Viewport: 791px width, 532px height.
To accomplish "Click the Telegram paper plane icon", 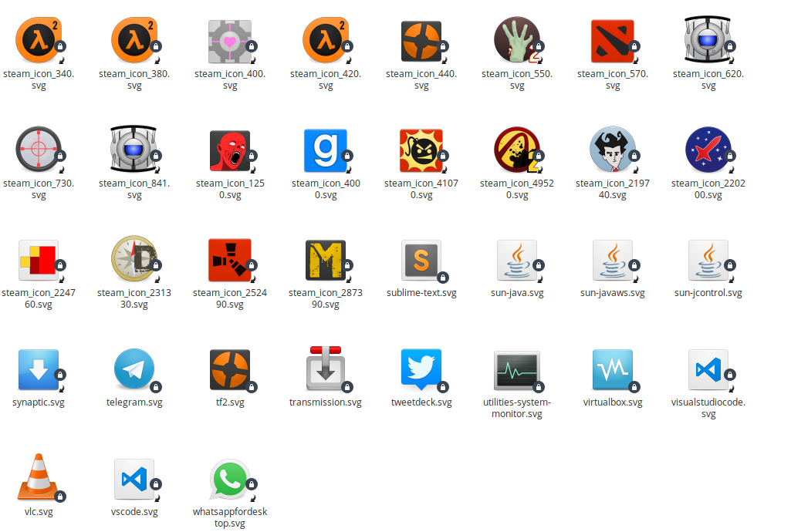I will 134,369.
